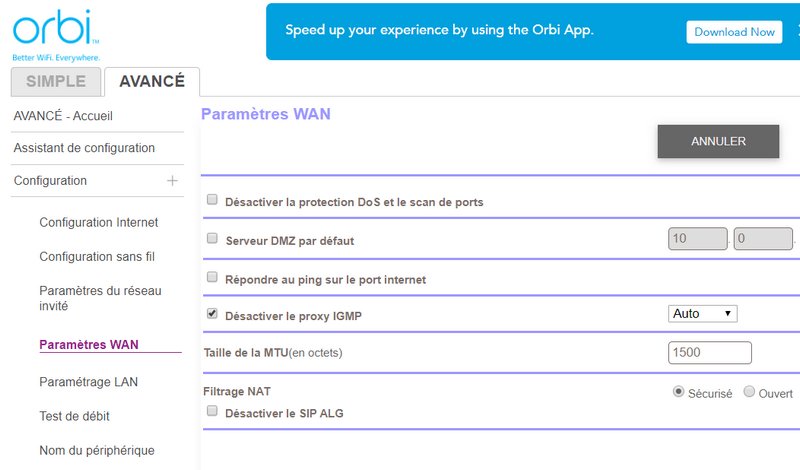Open Configuration Internet page

[x=98, y=222]
